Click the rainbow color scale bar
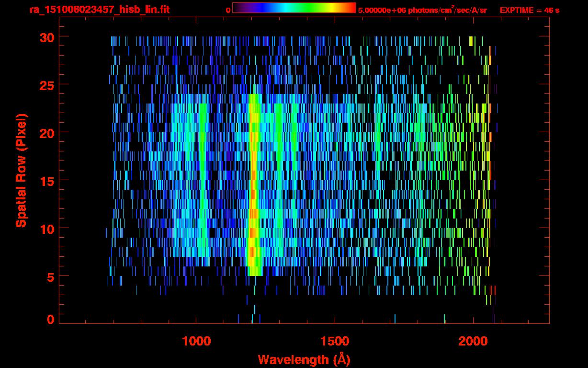This screenshot has width=588, height=368. pyautogui.click(x=294, y=8)
